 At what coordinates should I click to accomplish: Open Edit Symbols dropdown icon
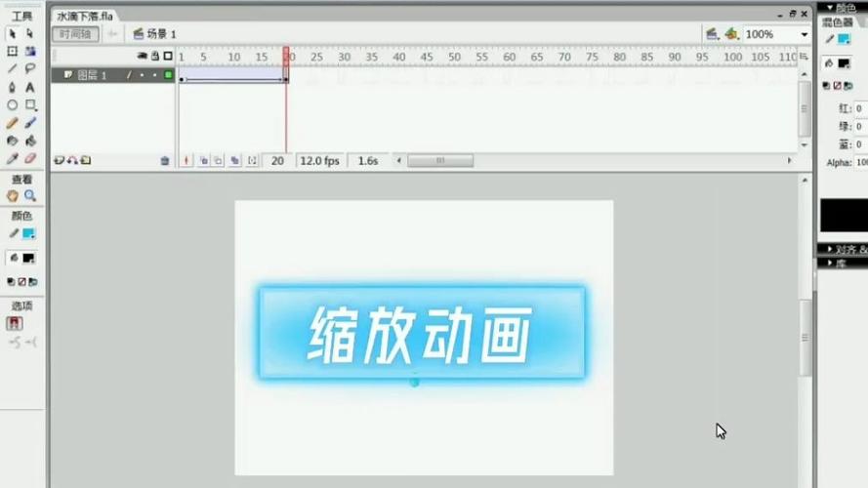click(732, 34)
